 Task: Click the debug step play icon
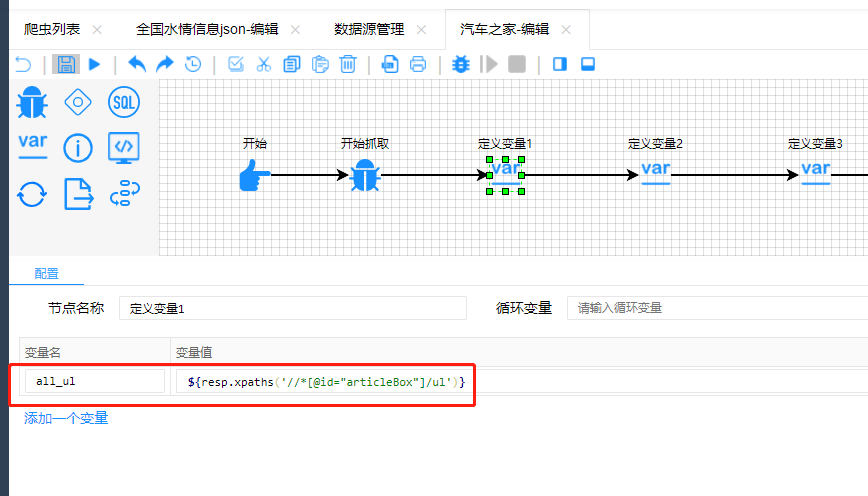[489, 64]
